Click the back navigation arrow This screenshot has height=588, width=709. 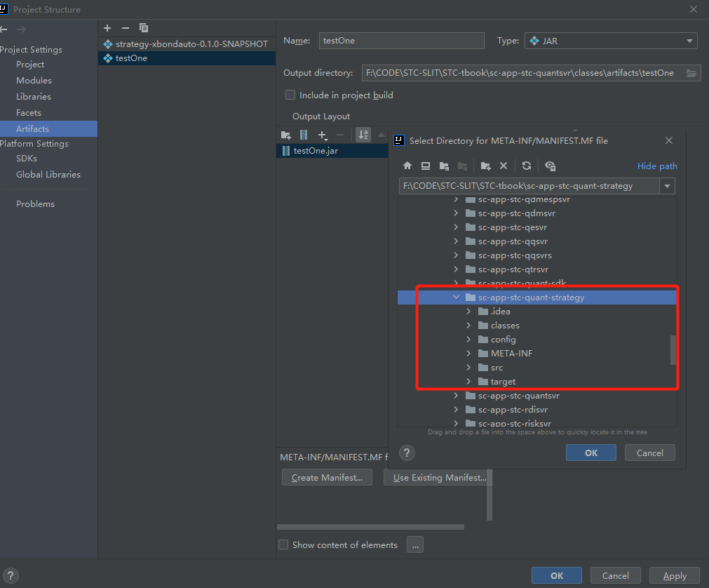click(x=4, y=29)
